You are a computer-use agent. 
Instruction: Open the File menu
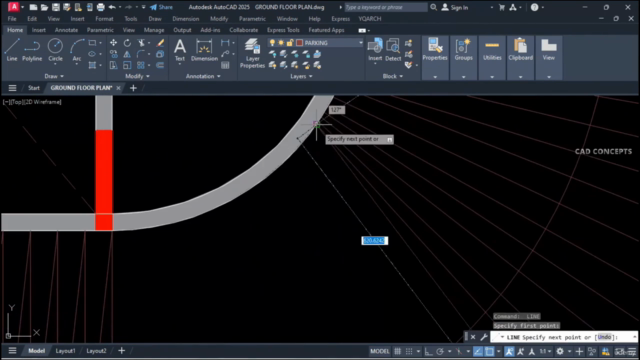[12, 19]
